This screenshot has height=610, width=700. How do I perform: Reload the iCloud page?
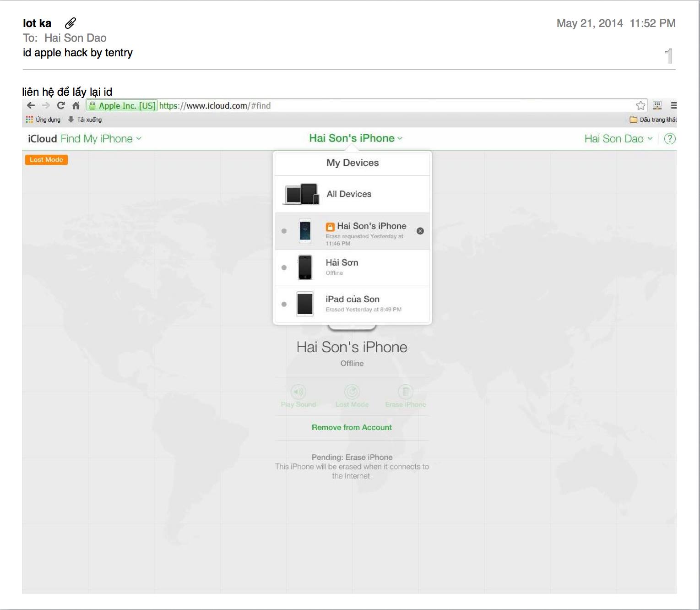(x=61, y=106)
